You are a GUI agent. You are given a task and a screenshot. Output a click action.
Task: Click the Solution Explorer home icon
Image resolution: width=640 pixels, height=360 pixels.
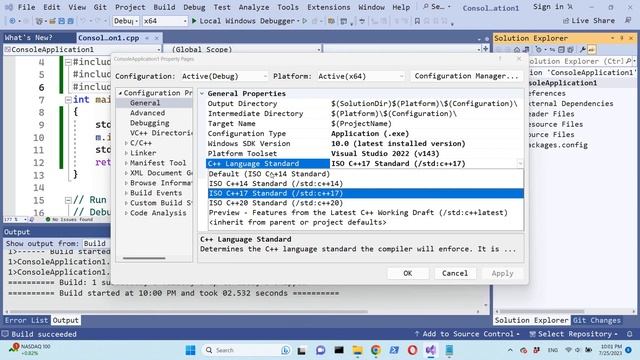517,50
